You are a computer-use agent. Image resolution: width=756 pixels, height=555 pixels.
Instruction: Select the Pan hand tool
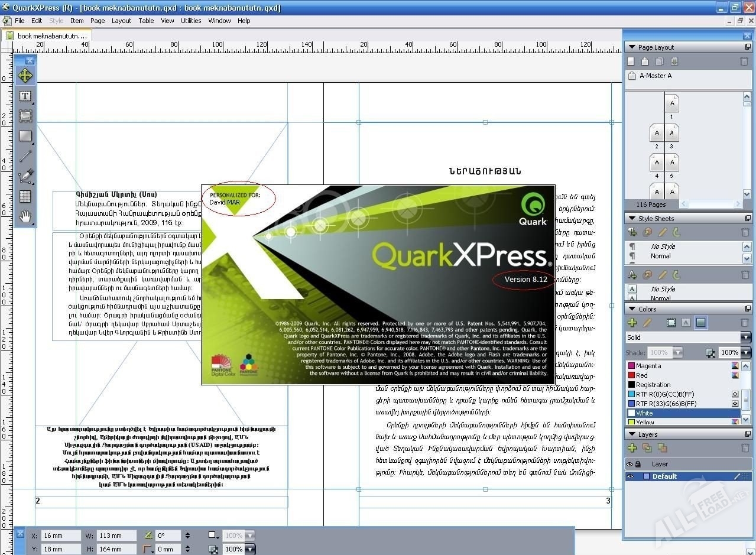(x=25, y=216)
